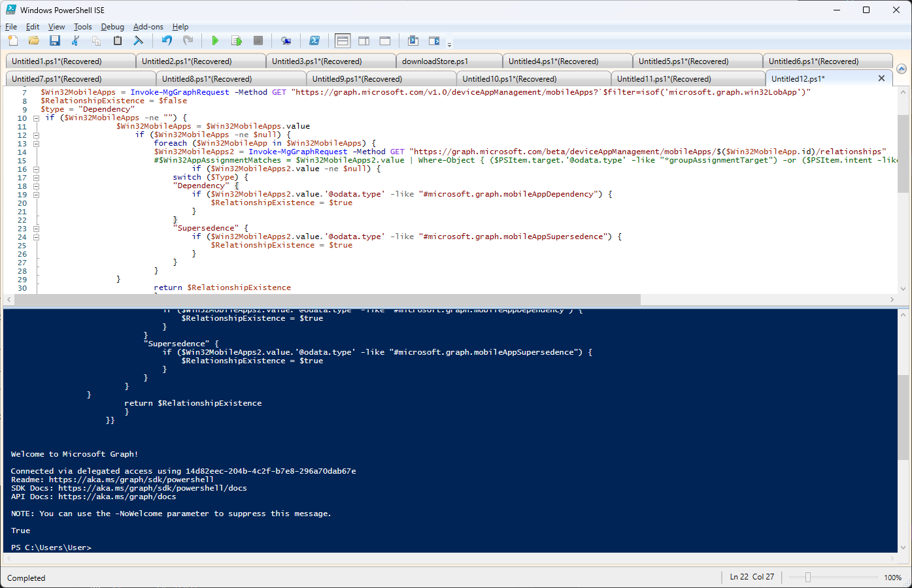Image resolution: width=912 pixels, height=588 pixels.
Task: Click 'Welcome to Microsoft Graph!' console text
Action: pos(75,454)
